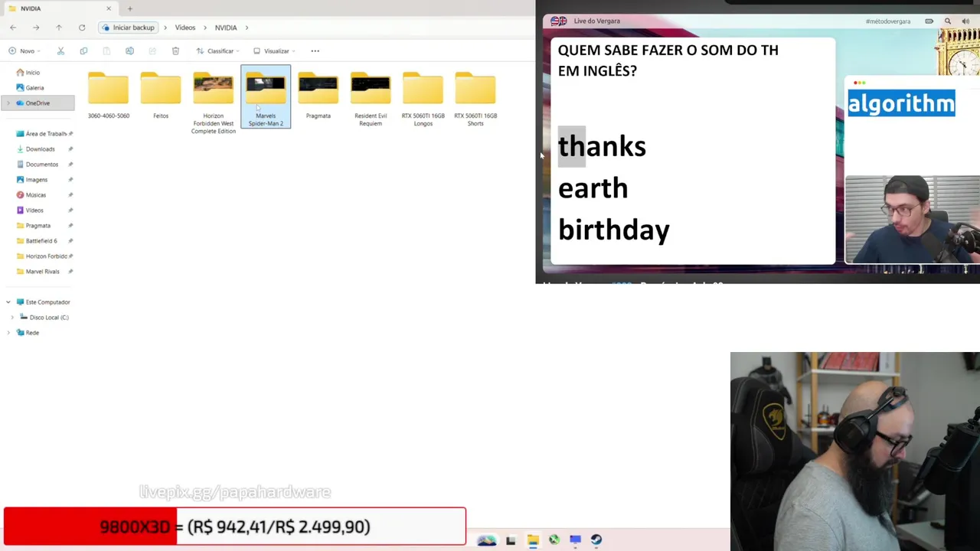Open a new File Explorer tab
The width and height of the screenshot is (980, 551).
130,8
